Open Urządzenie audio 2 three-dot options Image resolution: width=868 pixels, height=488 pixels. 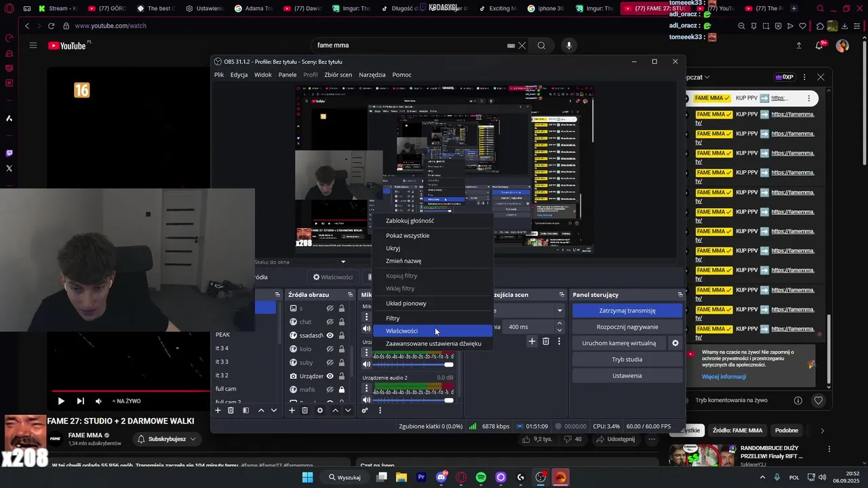(367, 388)
